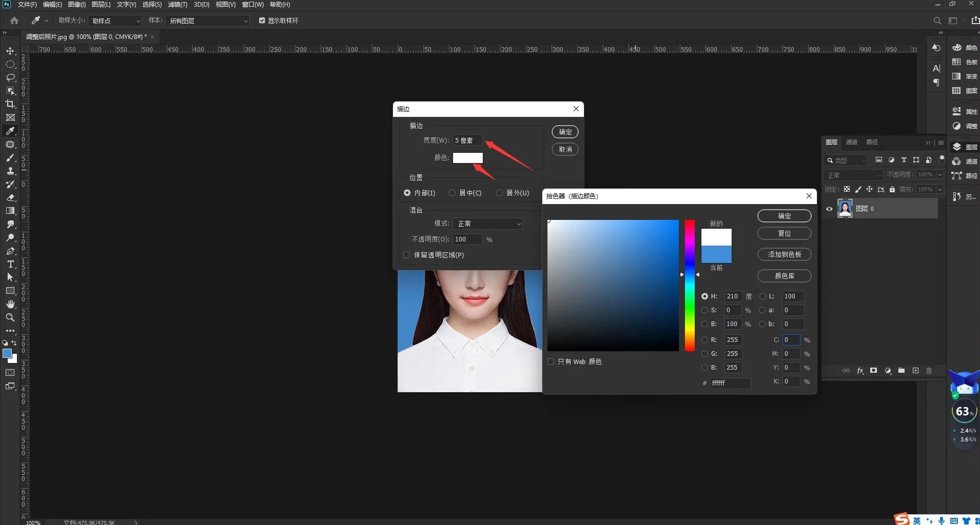Select the Lasso tool

coord(10,77)
